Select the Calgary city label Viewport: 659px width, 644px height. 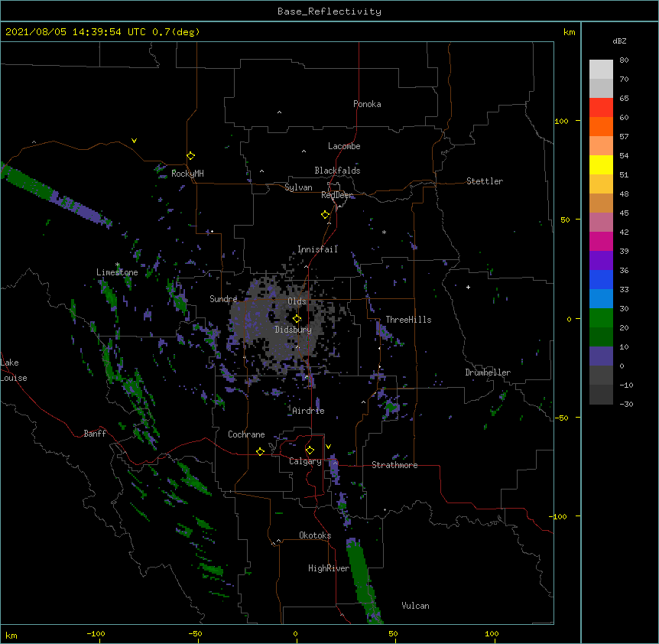(x=305, y=461)
